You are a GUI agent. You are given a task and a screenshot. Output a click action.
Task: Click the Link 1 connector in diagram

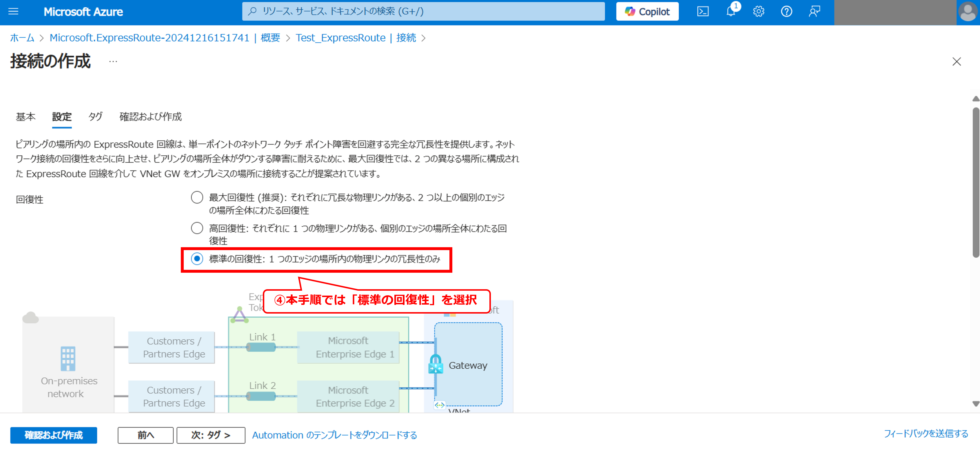[x=261, y=347]
